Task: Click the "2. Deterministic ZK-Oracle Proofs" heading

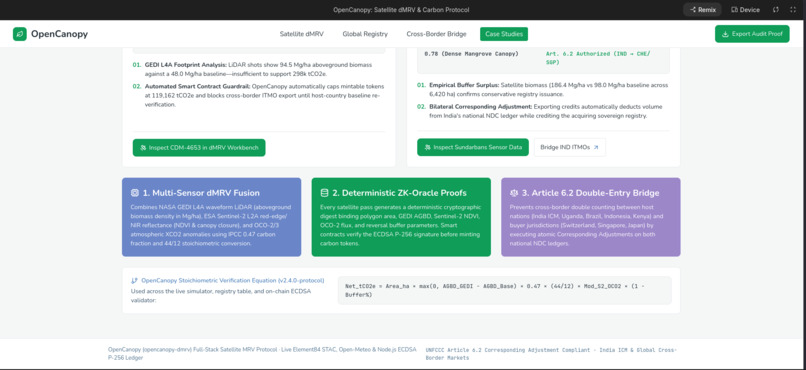Action: 399,193
